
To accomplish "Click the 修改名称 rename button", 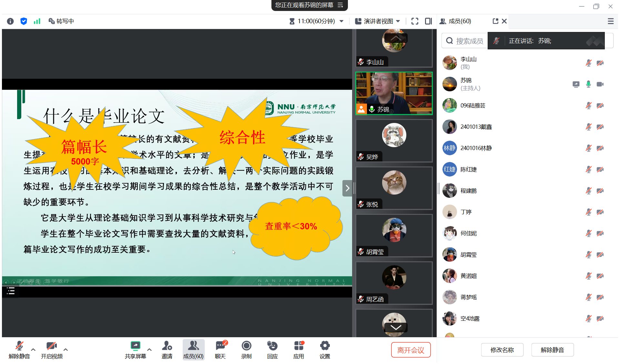I will pos(502,350).
